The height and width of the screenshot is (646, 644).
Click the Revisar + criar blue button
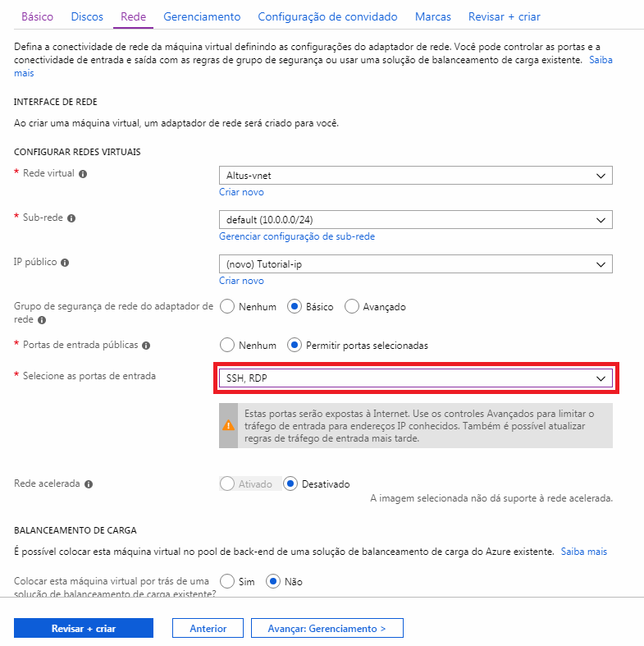click(x=84, y=628)
